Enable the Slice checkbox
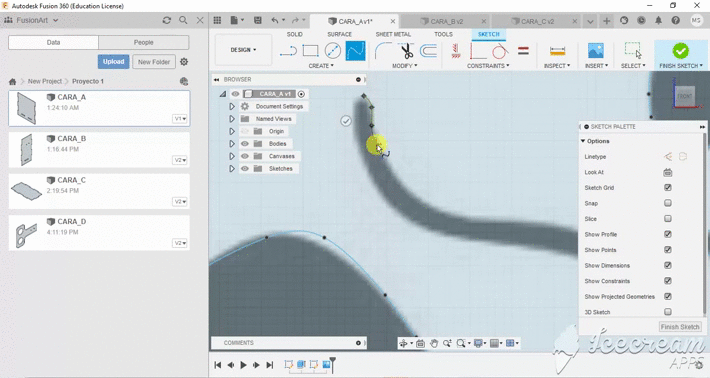The height and width of the screenshot is (378, 710). (x=667, y=219)
